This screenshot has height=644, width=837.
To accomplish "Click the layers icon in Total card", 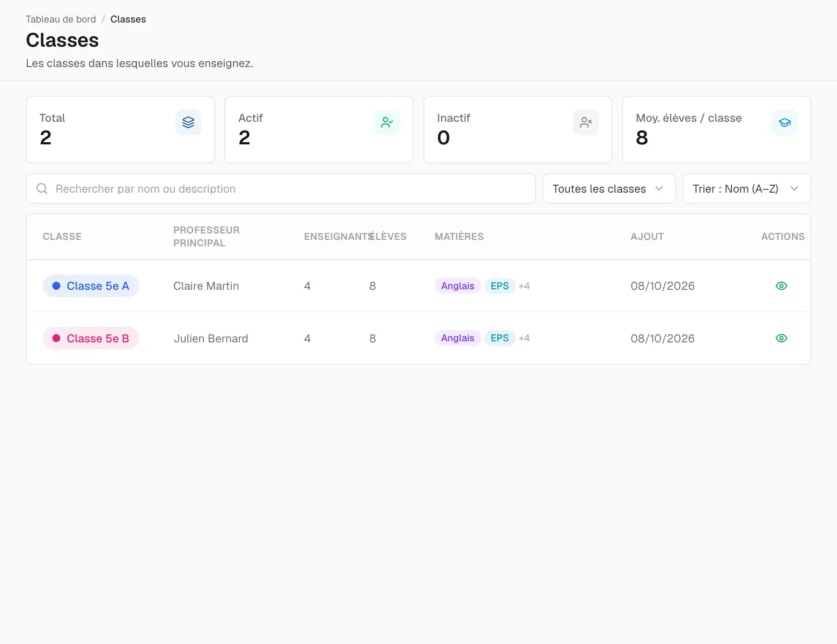I will coord(188,122).
